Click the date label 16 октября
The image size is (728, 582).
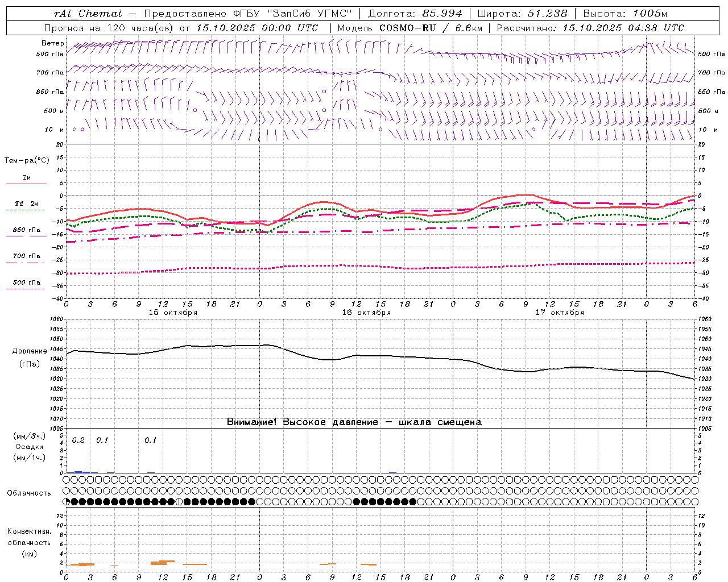pos(366,313)
